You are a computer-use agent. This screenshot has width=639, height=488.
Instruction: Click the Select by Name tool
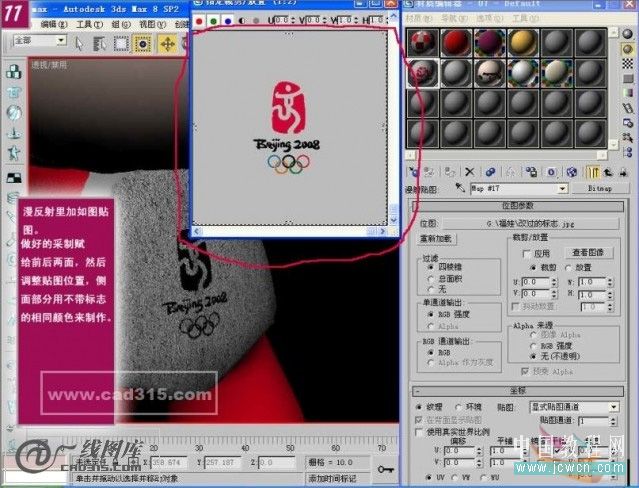(x=99, y=43)
